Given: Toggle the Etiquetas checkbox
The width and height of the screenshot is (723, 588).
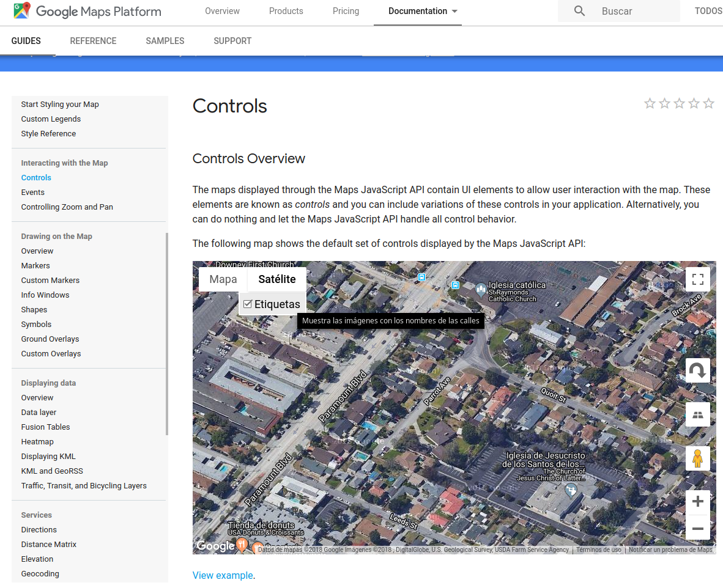Looking at the screenshot, I should point(248,304).
